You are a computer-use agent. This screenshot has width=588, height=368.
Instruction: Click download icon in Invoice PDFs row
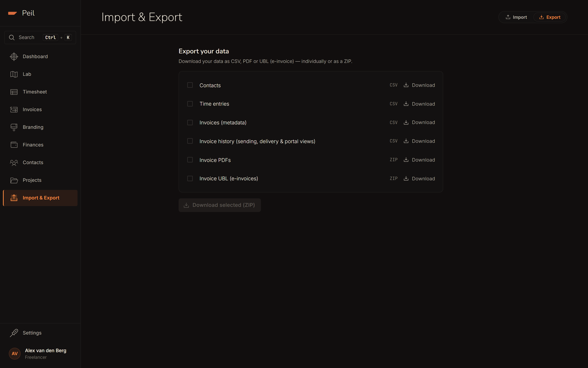406,160
